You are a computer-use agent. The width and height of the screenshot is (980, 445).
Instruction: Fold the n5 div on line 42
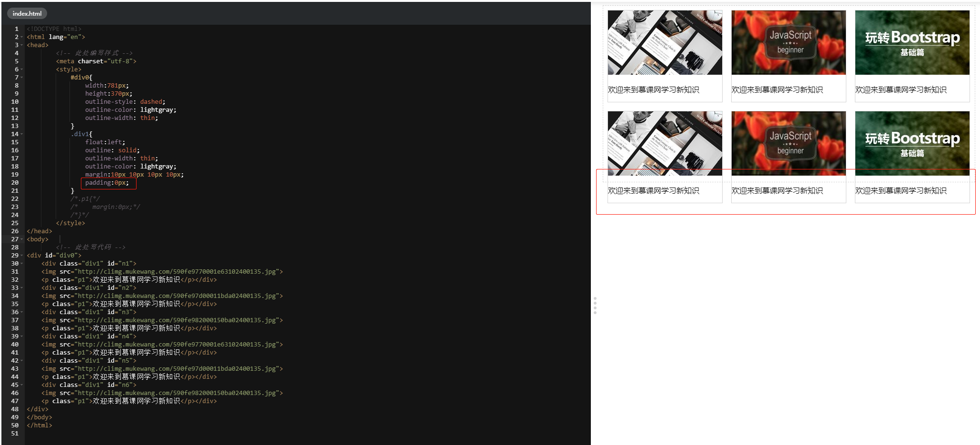(22, 361)
